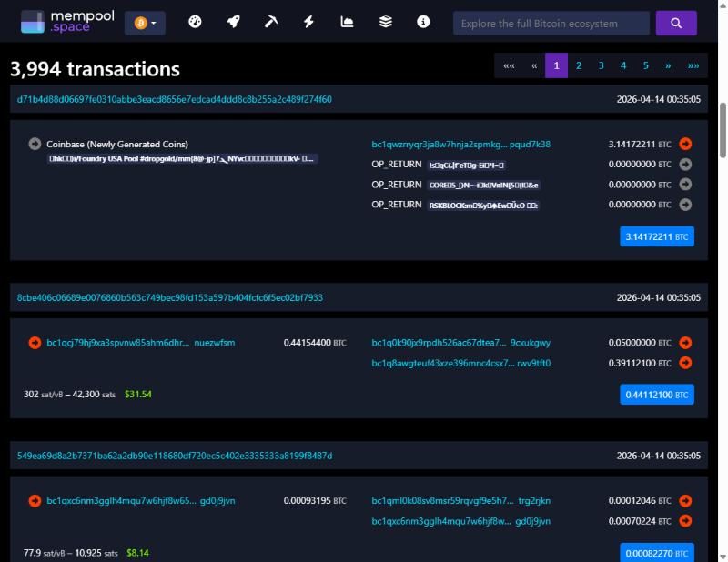This screenshot has width=728, height=562.
Task: Open input address bc1qcj79hj9xa3spvnw85ahm6dhr... nuezwfsm
Action: click(141, 343)
